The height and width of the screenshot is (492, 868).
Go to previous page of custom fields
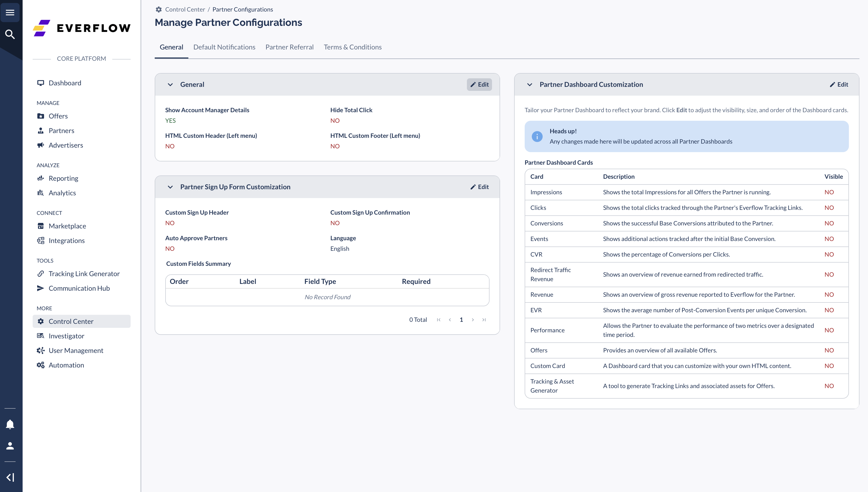pos(450,320)
